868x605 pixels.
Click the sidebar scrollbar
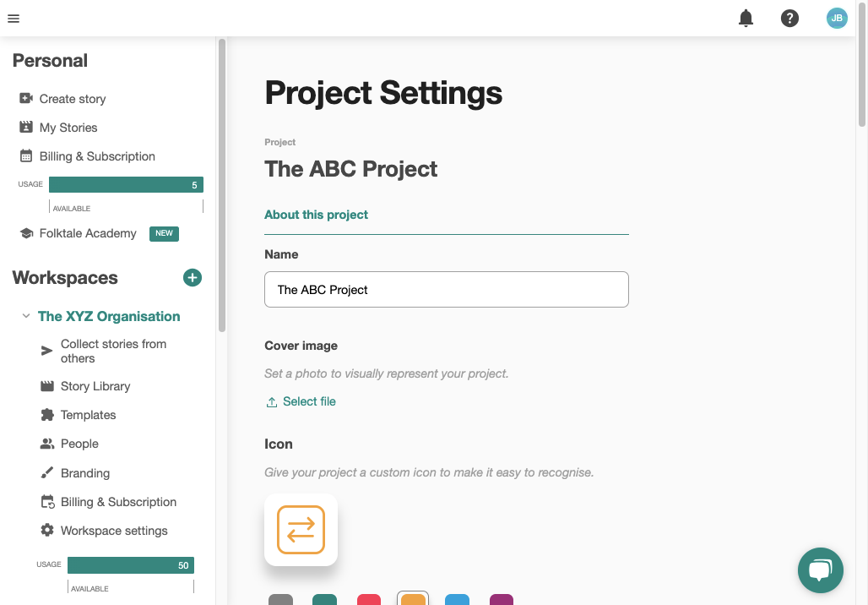click(222, 186)
